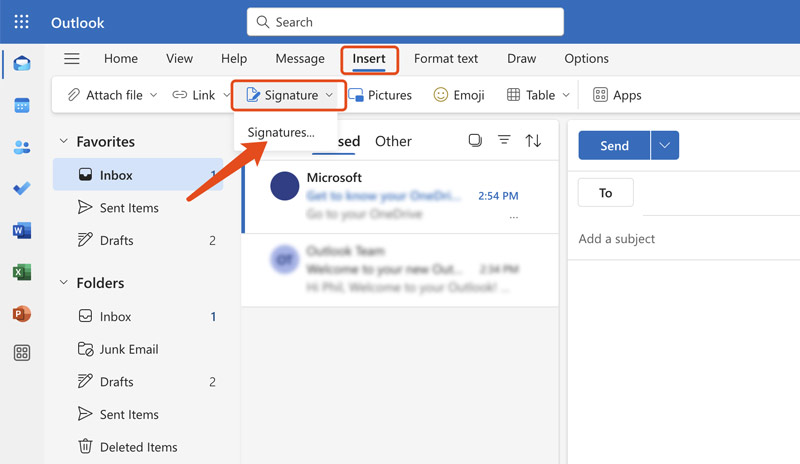Switch to the Other inbox tab
The height and width of the screenshot is (464, 800).
click(x=393, y=141)
